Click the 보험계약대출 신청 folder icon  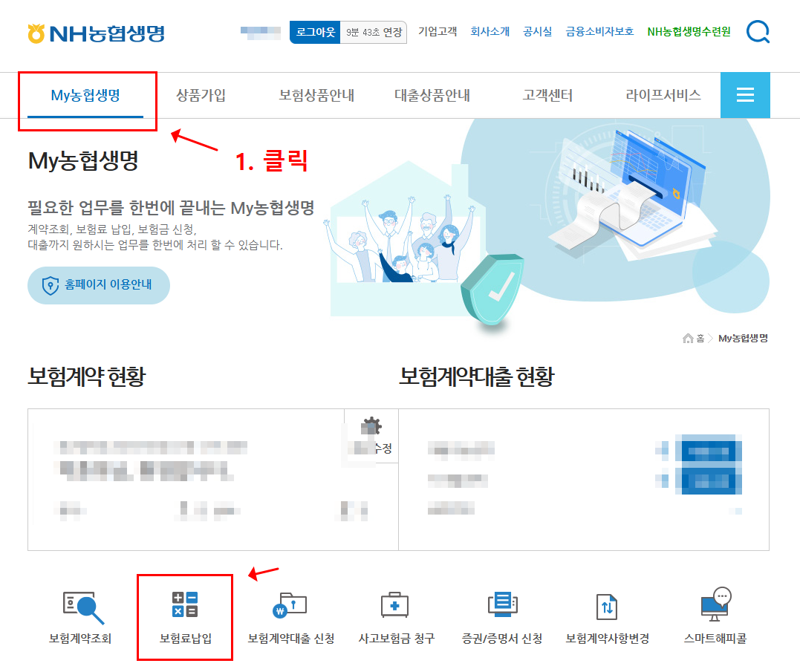pos(290,605)
